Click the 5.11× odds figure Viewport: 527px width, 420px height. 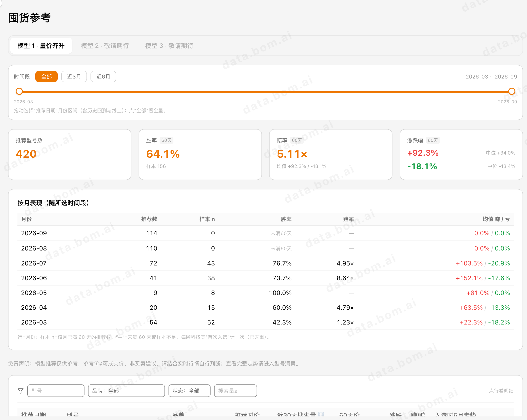pos(292,154)
